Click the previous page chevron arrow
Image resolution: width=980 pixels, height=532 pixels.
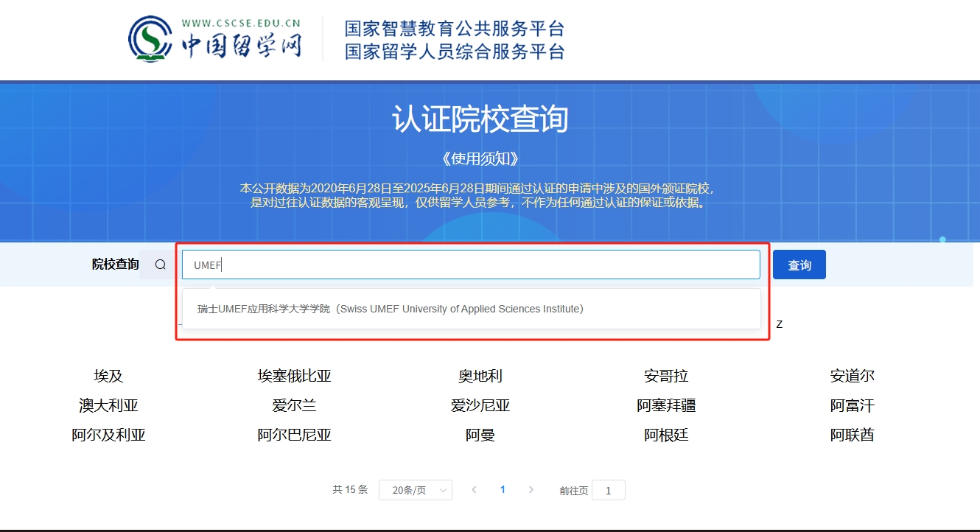pos(475,489)
